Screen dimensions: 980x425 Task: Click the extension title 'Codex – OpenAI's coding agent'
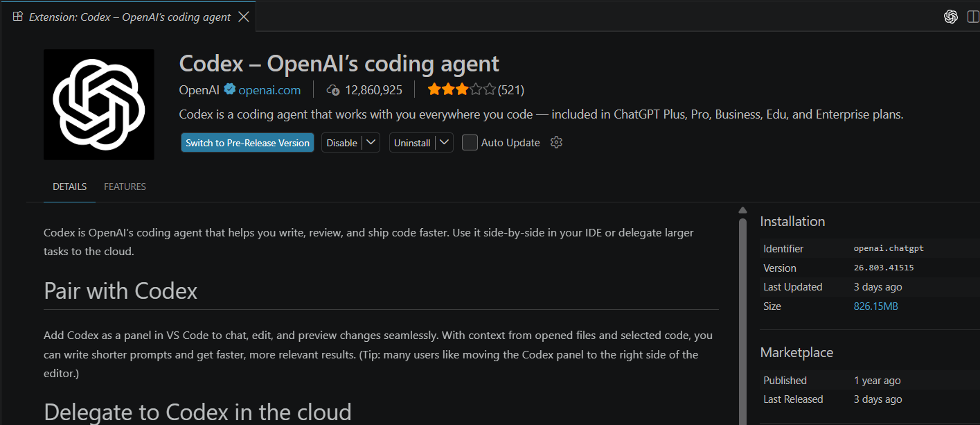(x=339, y=64)
